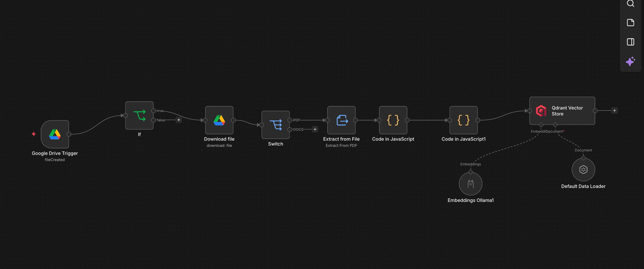Click the red lightning trigger indicator
The width and height of the screenshot is (644, 269).
coord(33,134)
